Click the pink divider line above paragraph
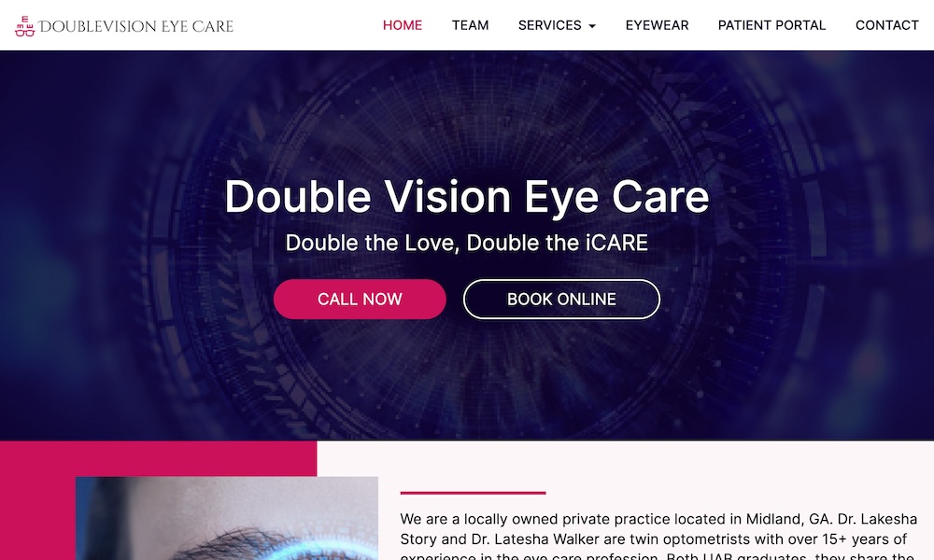Image resolution: width=934 pixels, height=560 pixels. [473, 493]
